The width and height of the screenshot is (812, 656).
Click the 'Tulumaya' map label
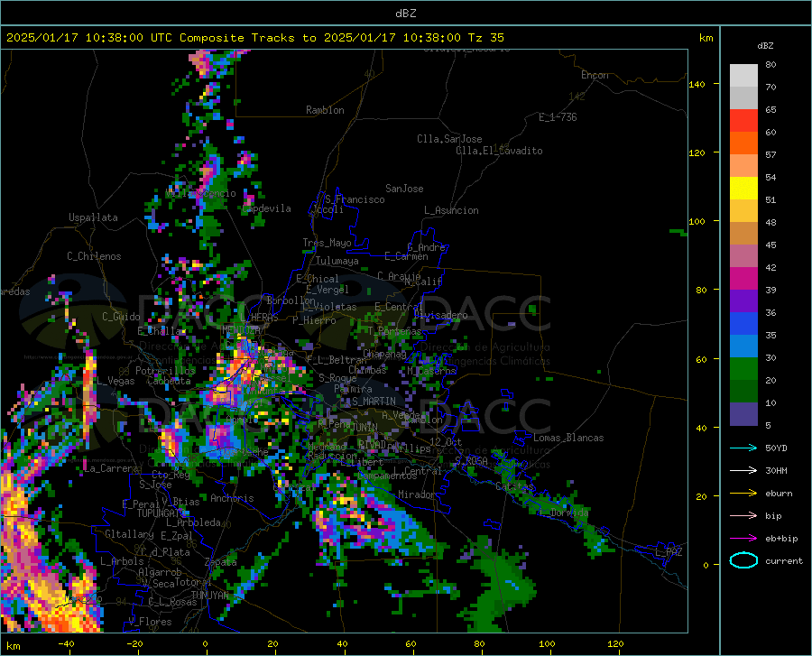[x=337, y=261]
